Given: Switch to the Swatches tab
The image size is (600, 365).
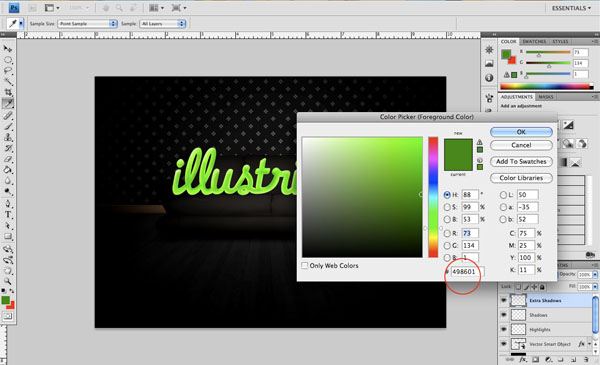Looking at the screenshot, I should pos(534,41).
